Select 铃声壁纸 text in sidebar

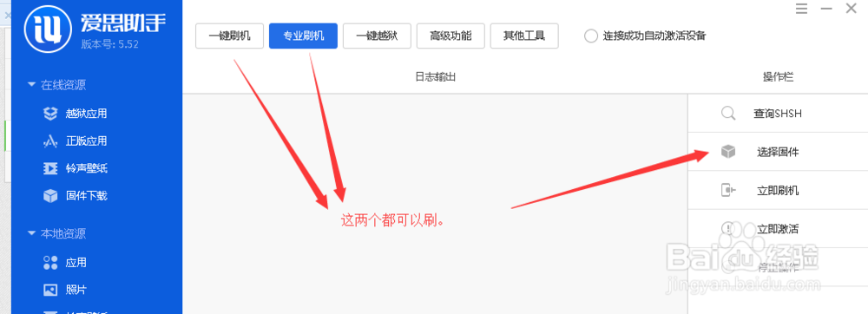[x=86, y=168]
